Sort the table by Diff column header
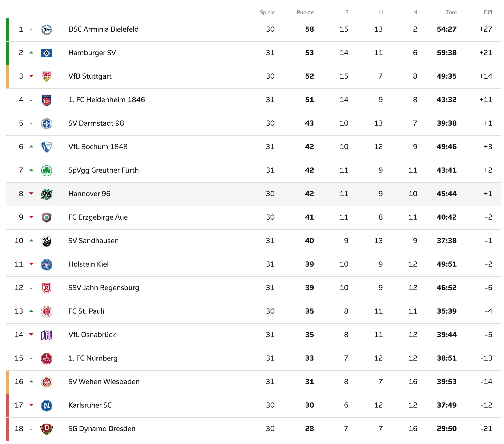This screenshot has height=444, width=504. pos(488,12)
